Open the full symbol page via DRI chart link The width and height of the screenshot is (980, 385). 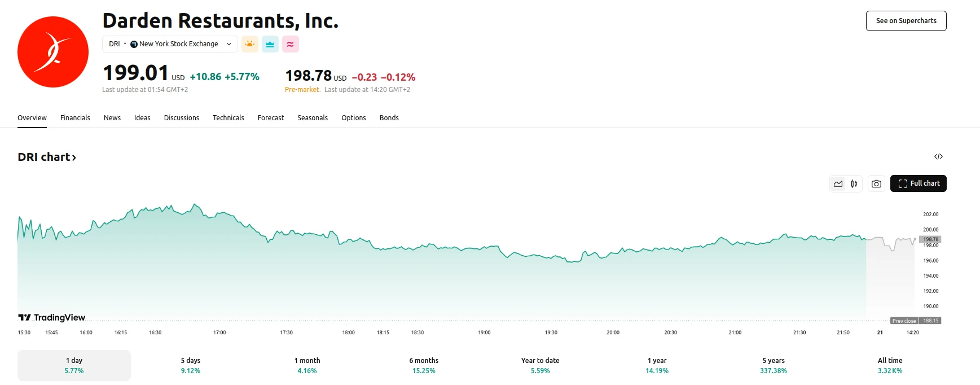[x=42, y=157]
